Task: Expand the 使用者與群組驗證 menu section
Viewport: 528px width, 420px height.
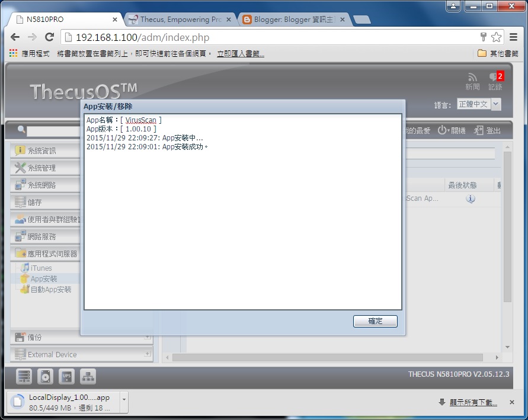Action: coord(46,219)
